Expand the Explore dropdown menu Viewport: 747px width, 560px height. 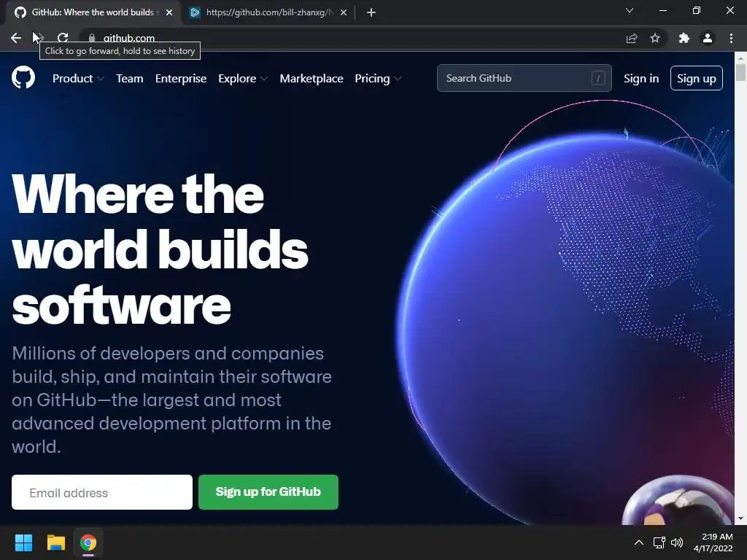[243, 79]
